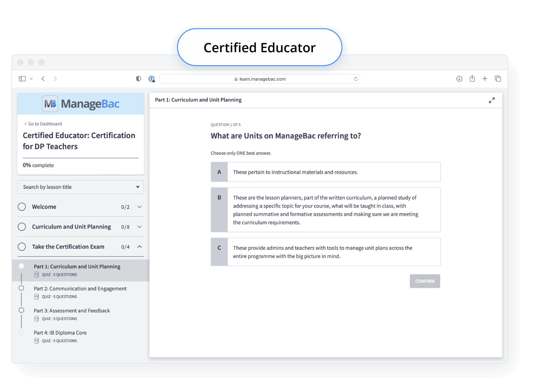Viewport: 538px width, 392px height.
Task: Select answer A about instructional materials
Action: pyautogui.click(x=326, y=172)
